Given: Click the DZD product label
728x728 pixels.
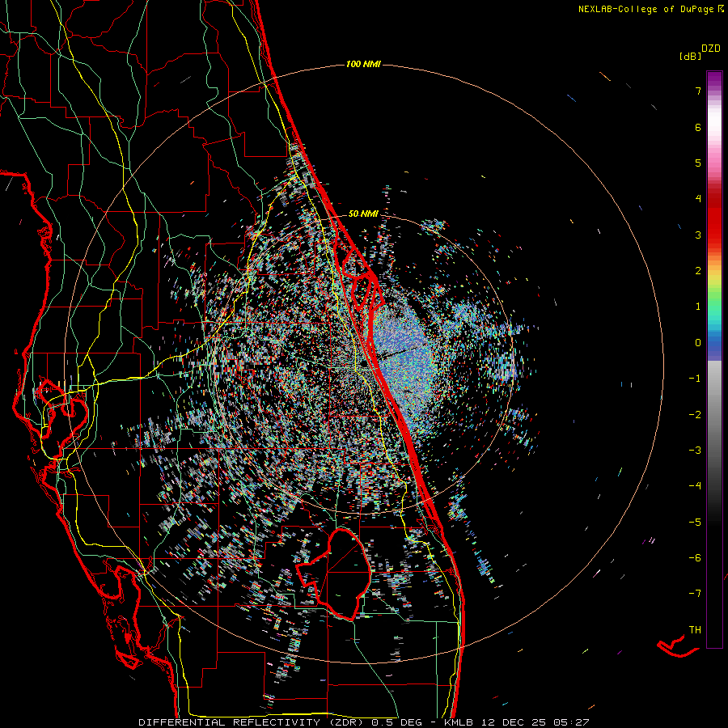Looking at the screenshot, I should [x=711, y=49].
